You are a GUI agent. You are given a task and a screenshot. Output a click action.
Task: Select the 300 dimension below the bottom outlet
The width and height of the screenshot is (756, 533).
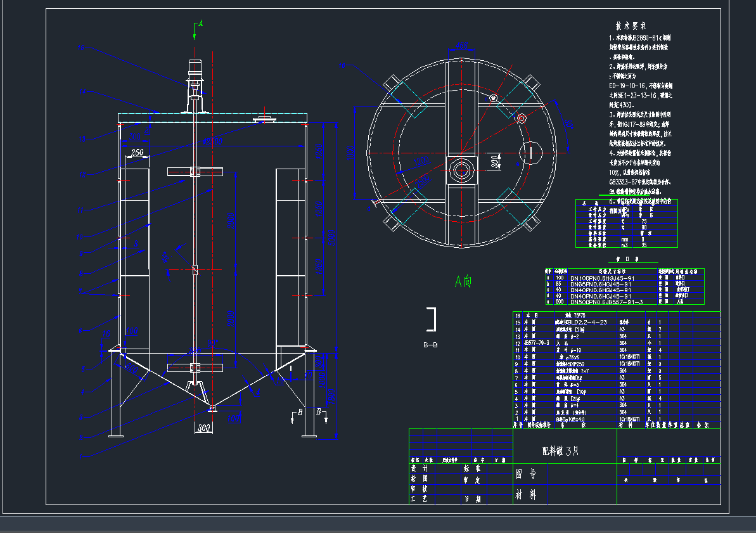click(x=203, y=429)
